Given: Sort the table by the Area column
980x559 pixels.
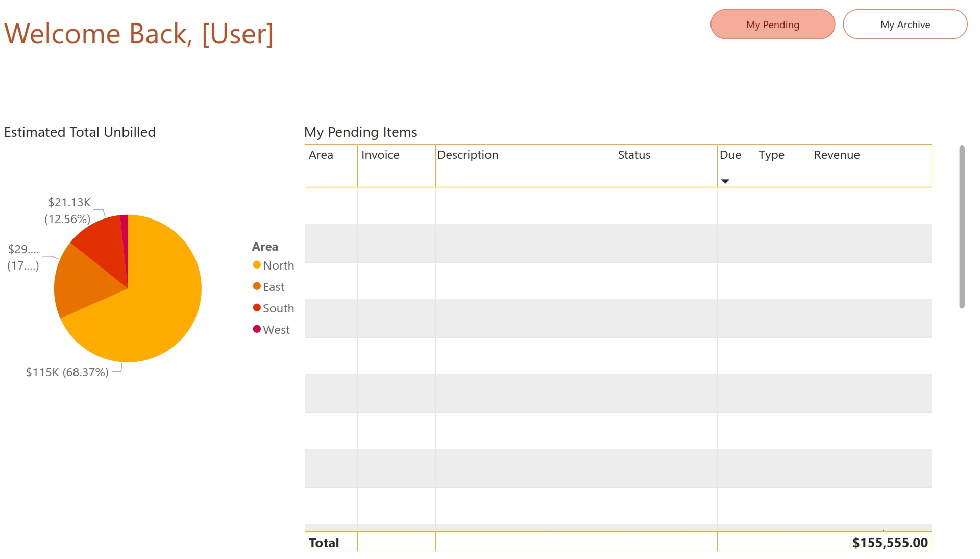Looking at the screenshot, I should 321,155.
